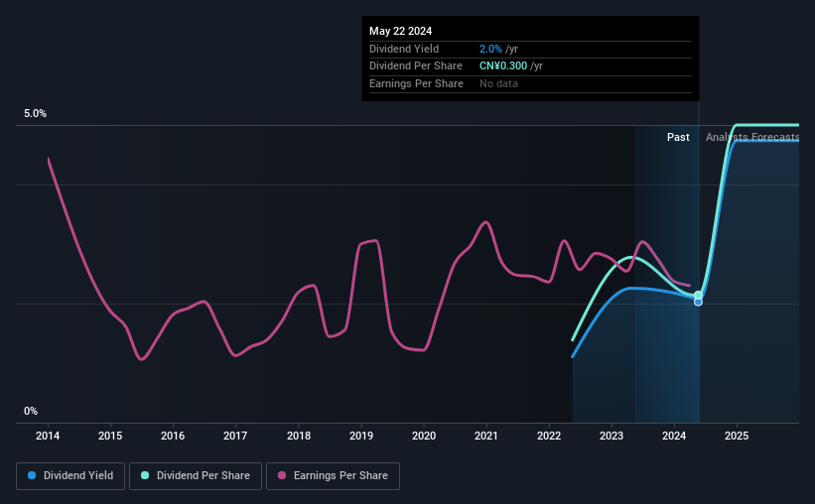Viewport: 815px width, 504px height.
Task: Click the Earnings Per Share tooltip row
Action: click(530, 83)
